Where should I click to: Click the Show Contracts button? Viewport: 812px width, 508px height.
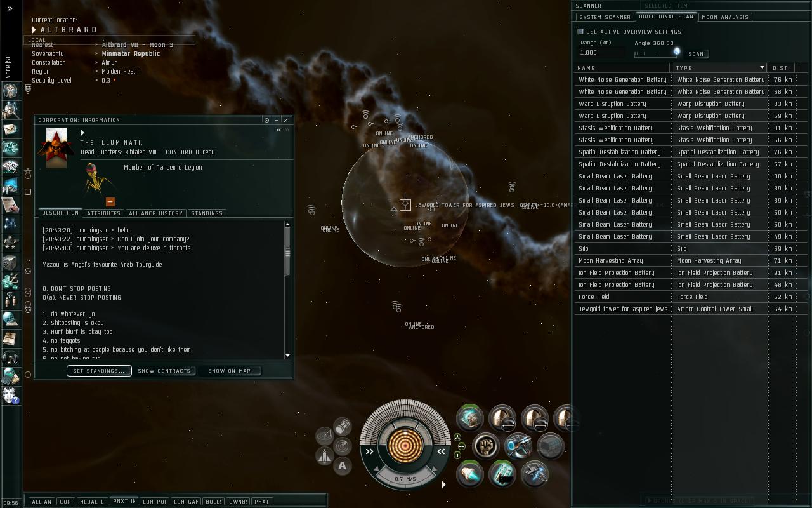click(x=164, y=371)
